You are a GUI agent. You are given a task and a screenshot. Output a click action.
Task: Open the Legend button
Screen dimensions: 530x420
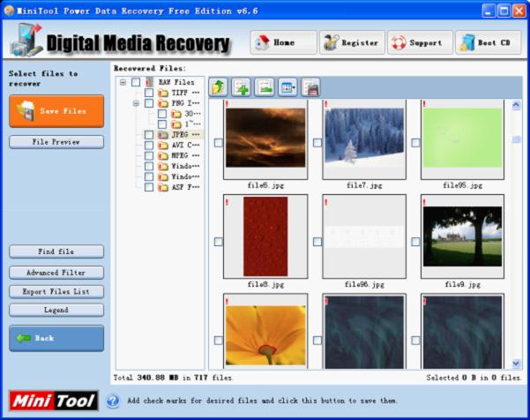pyautogui.click(x=56, y=310)
